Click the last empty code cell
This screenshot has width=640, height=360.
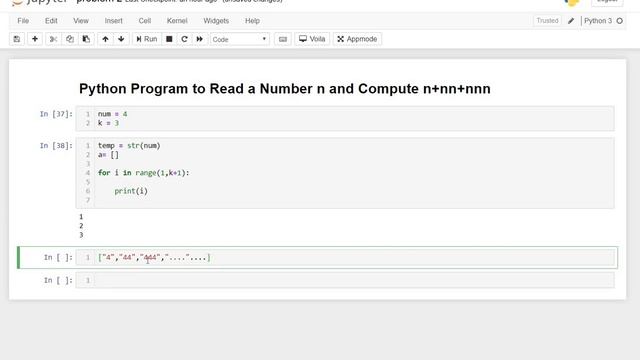tap(345, 280)
